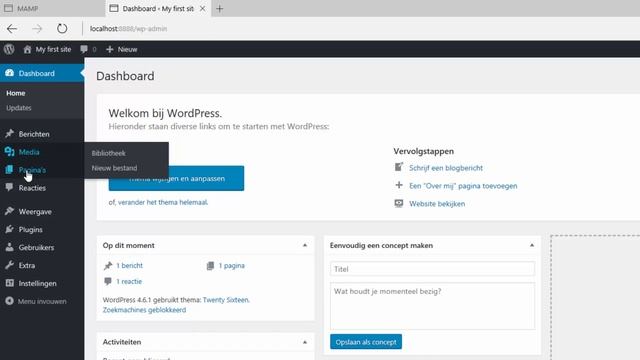The width and height of the screenshot is (640, 360).
Task: Follow verander het thema helemaal link
Action: [162, 202]
